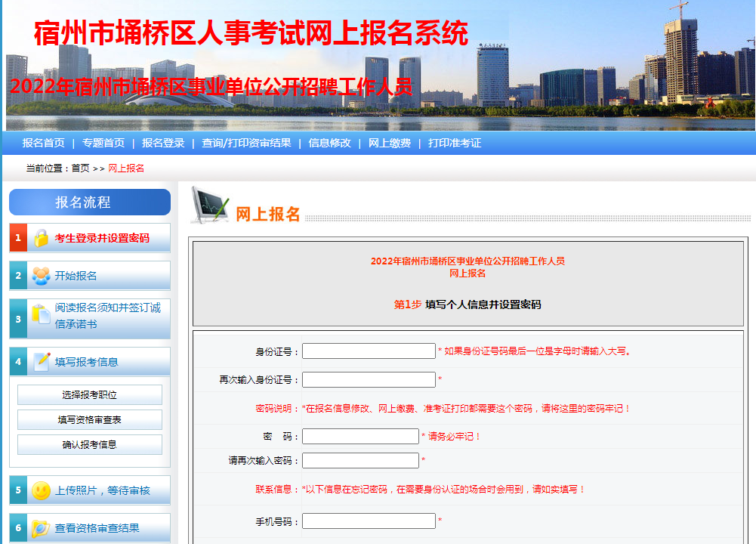Screen dimensions: 756x544
Task: Click the smiley face icon beside 上传照片
Action: [41, 490]
